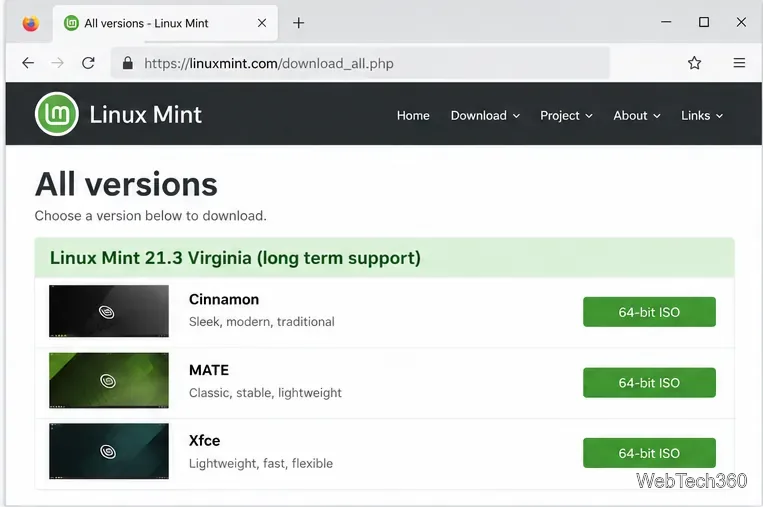Click the Xfce desktop thumbnail
763x507 pixels.
pyautogui.click(x=109, y=451)
